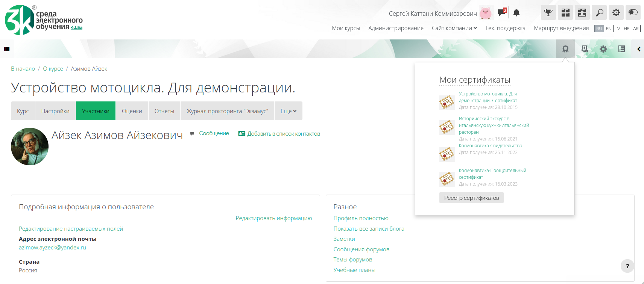Open the dashboard grid icon
Image resolution: width=644 pixels, height=284 pixels.
pos(565,12)
